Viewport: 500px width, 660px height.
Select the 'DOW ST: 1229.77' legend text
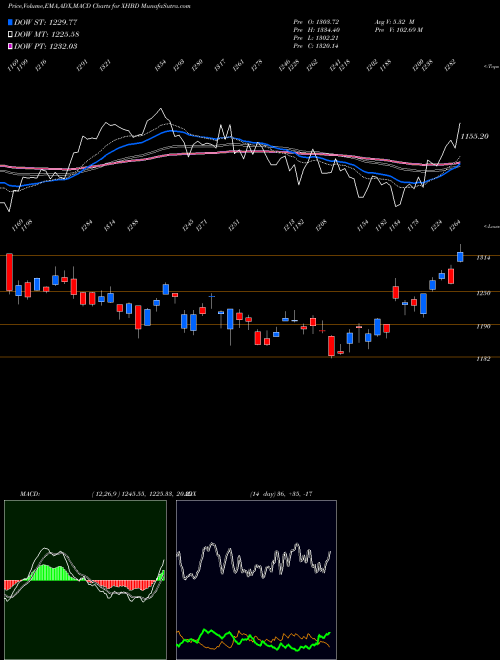point(46,22)
